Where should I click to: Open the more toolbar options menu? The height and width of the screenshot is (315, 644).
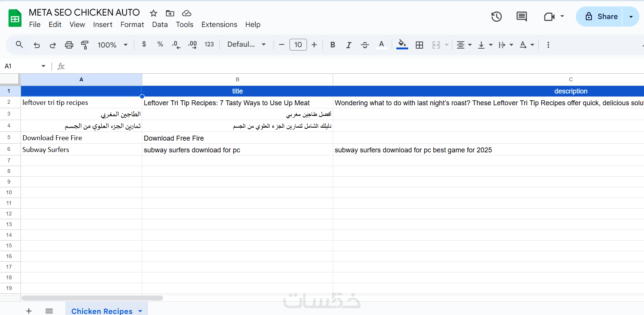click(548, 45)
